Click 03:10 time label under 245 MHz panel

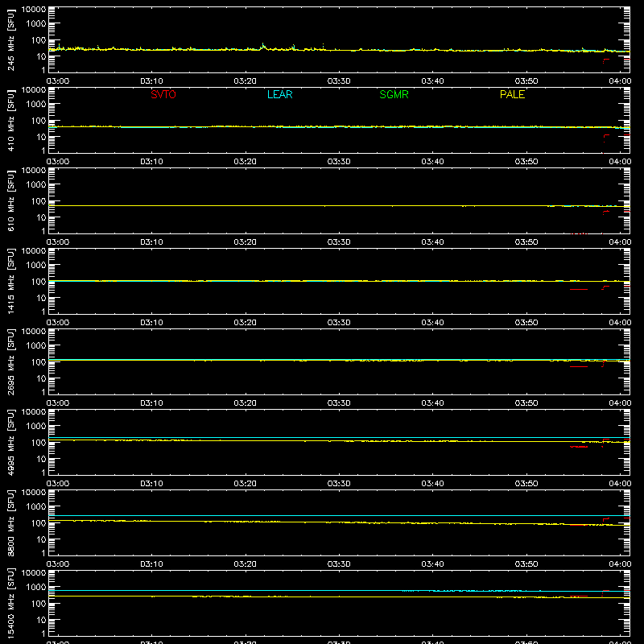tap(151, 81)
